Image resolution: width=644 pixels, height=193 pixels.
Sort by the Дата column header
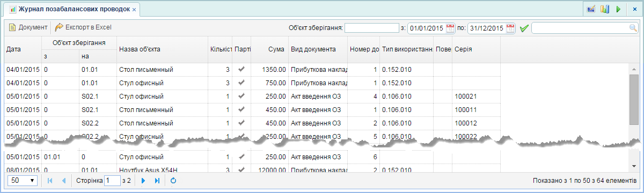click(23, 49)
